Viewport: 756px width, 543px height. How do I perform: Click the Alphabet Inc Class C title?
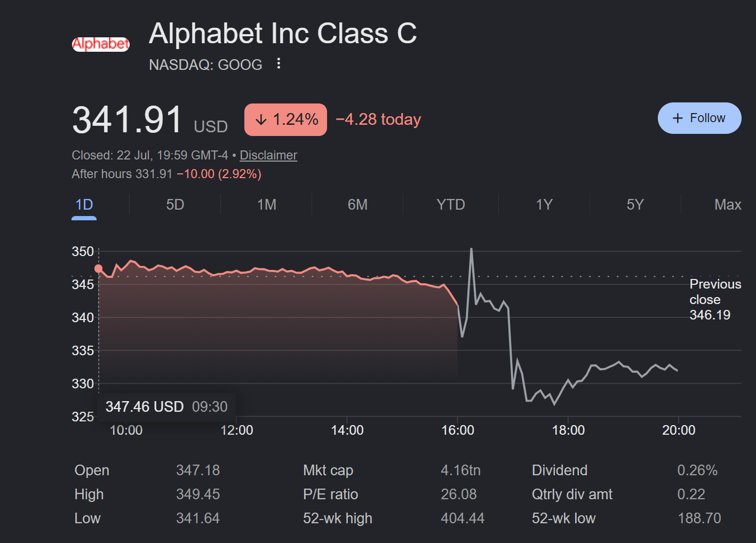(x=283, y=33)
